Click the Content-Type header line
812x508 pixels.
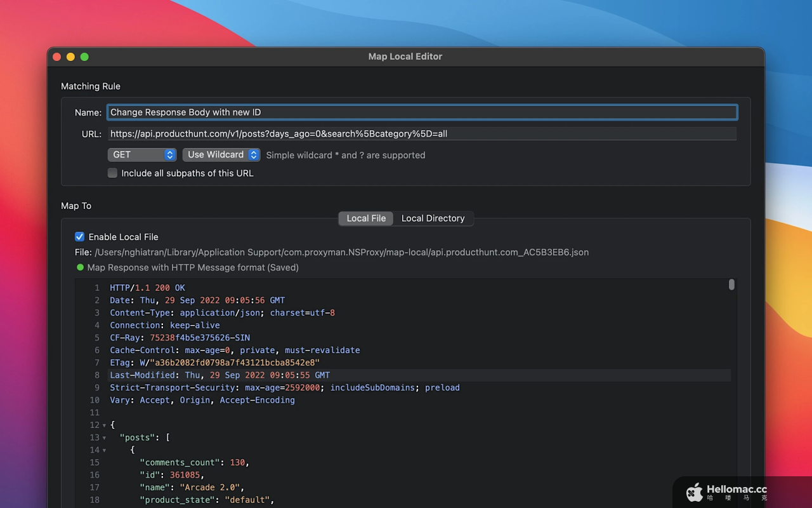[222, 313]
